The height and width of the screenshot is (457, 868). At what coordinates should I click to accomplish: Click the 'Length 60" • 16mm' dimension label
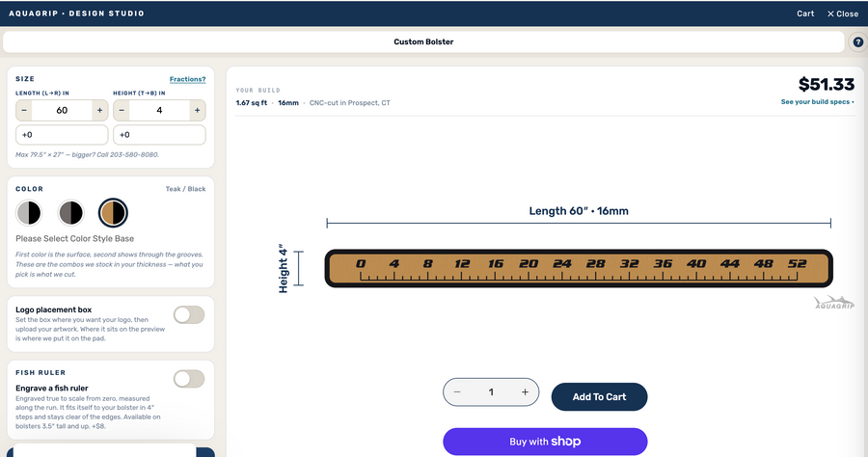[x=579, y=211]
